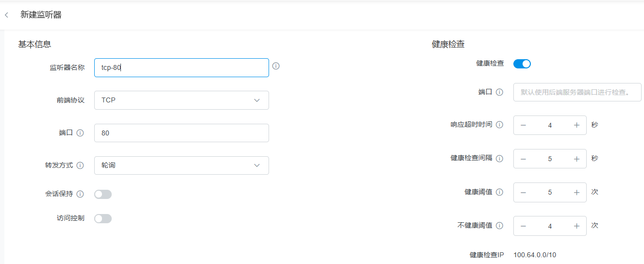This screenshot has height=264, width=644.
Task: Focus the frontend 端口 field showing 80
Action: click(181, 133)
